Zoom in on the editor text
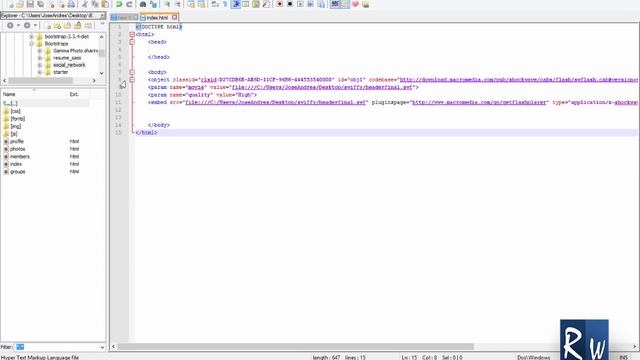 tap(167, 4)
